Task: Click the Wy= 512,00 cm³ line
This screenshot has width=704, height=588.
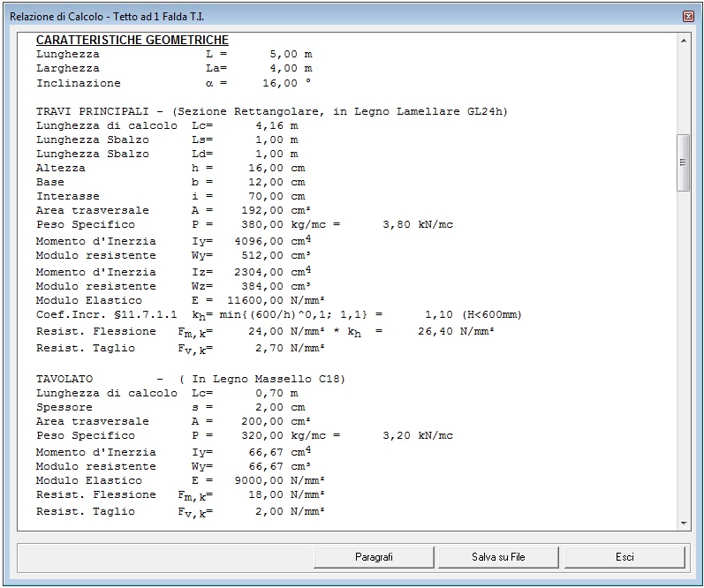Action: click(173, 255)
